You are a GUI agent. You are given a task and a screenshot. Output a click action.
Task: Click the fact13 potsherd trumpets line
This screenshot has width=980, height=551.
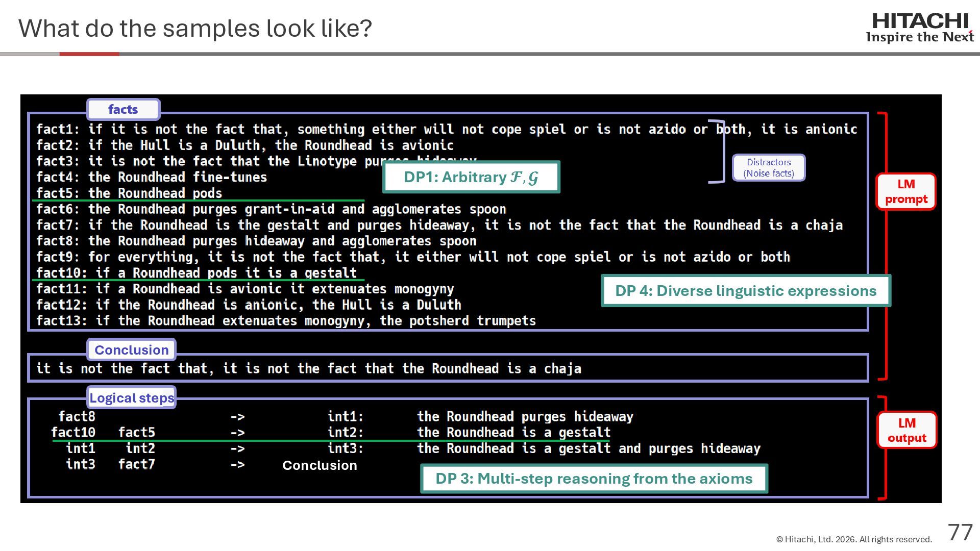tap(286, 321)
